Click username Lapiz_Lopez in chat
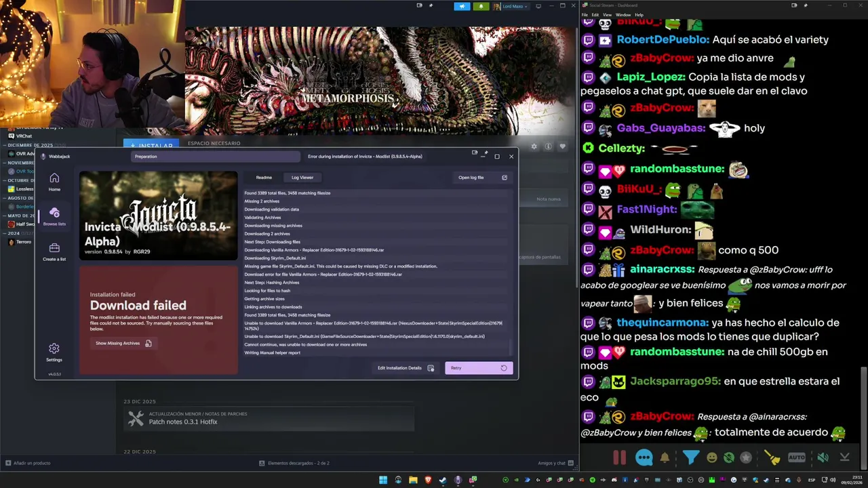 (651, 77)
